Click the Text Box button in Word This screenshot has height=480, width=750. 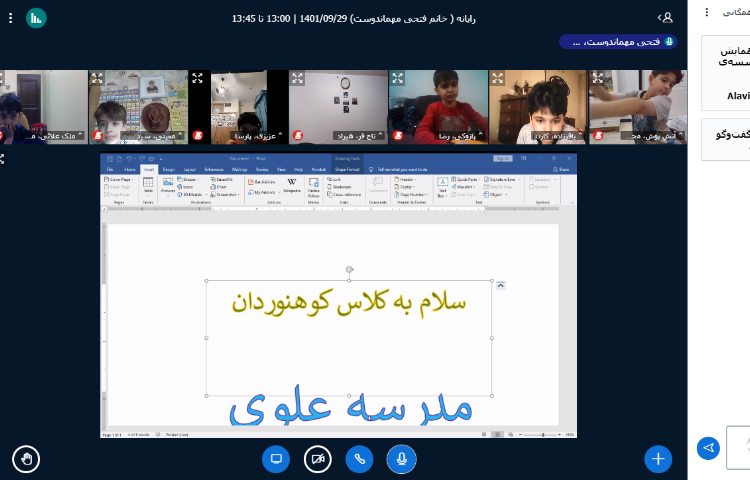(x=442, y=187)
